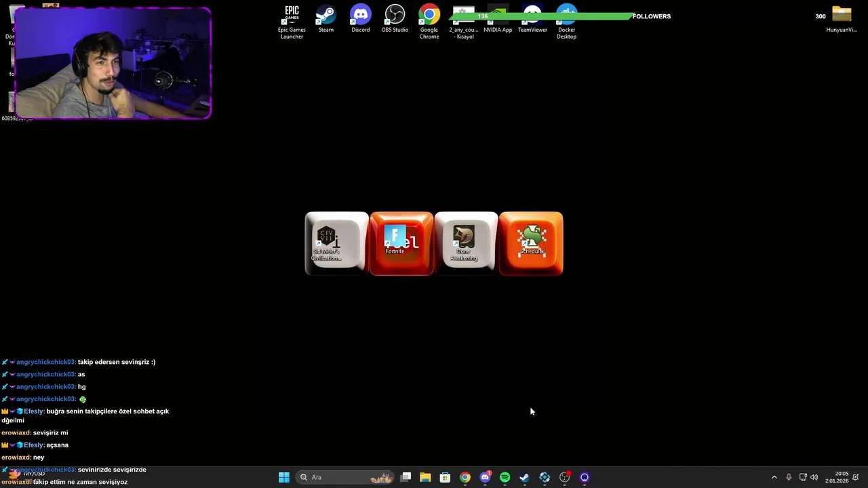This screenshot has height=488, width=868.
Task: Switch to Steam on the taskbar
Action: (x=524, y=477)
